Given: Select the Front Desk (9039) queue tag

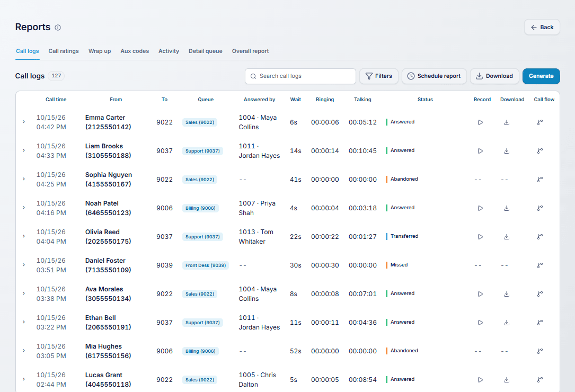Looking at the screenshot, I should click(x=206, y=265).
